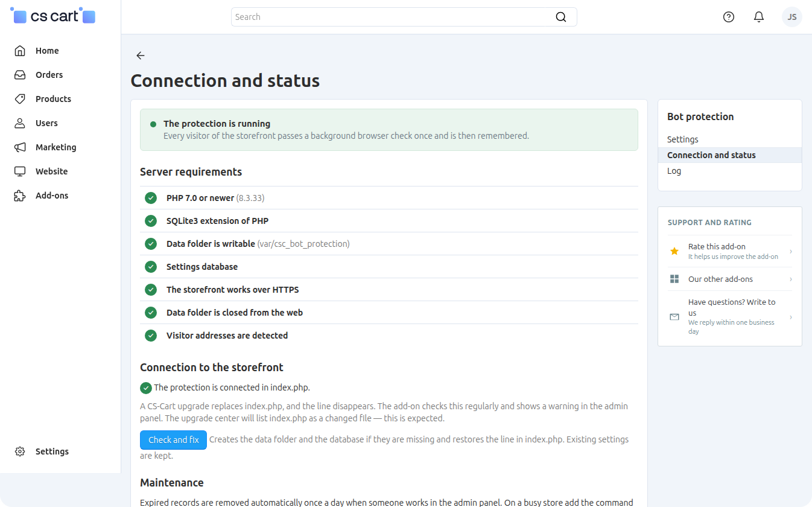Open the Log section of Bot protection

(x=674, y=171)
